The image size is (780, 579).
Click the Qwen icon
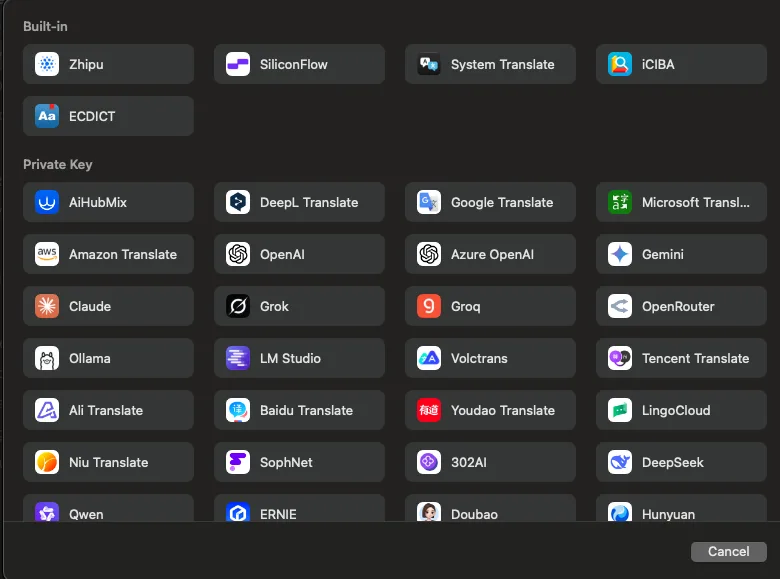click(x=47, y=512)
